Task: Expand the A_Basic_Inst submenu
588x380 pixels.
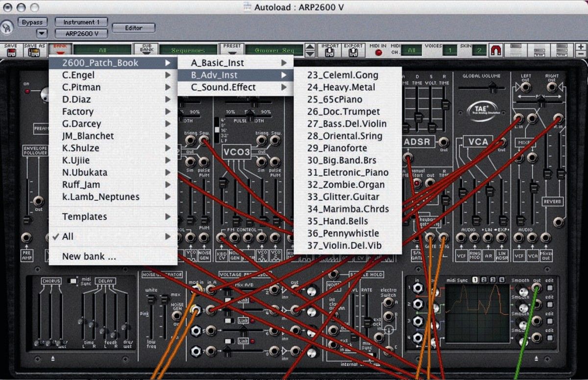Action: point(235,63)
